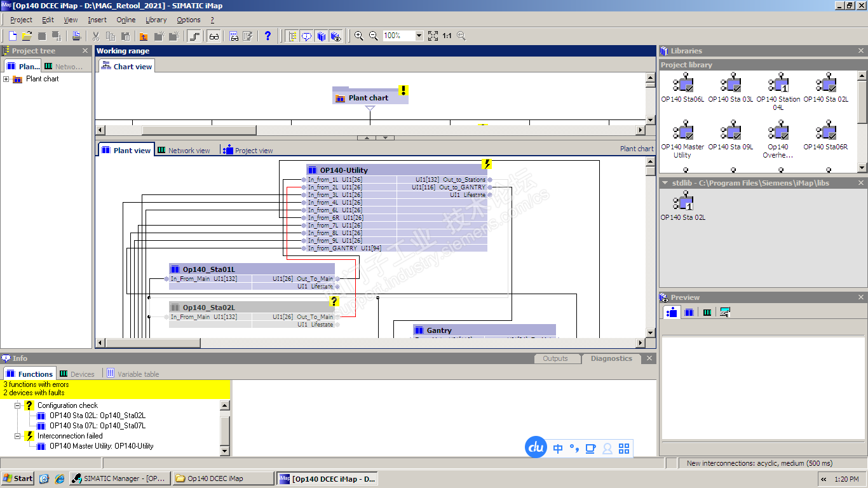Toggle the Project tree window icon

coord(292,36)
